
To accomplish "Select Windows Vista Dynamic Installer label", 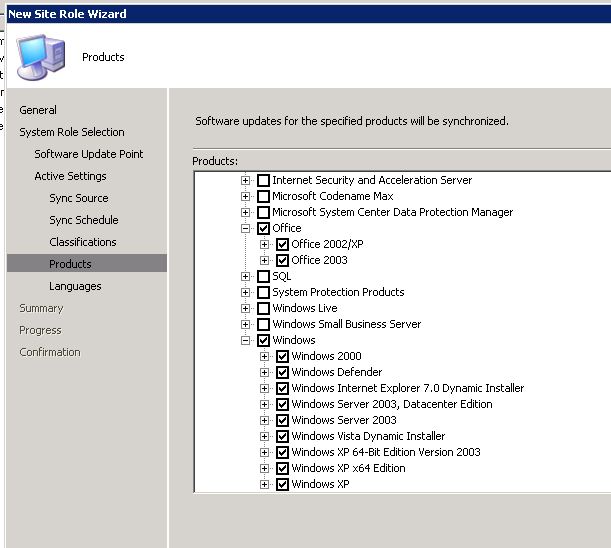I will [368, 436].
